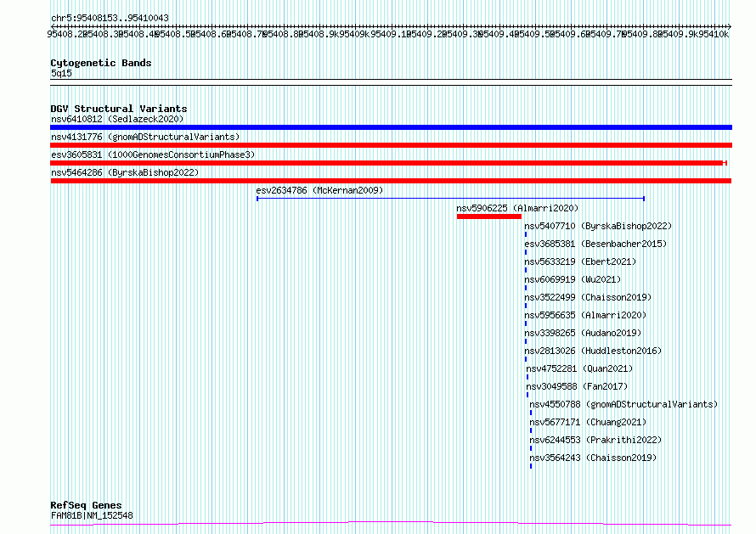Click nsv3522499 (Chaisson2019) label
The width and height of the screenshot is (756, 534).
pos(588,297)
